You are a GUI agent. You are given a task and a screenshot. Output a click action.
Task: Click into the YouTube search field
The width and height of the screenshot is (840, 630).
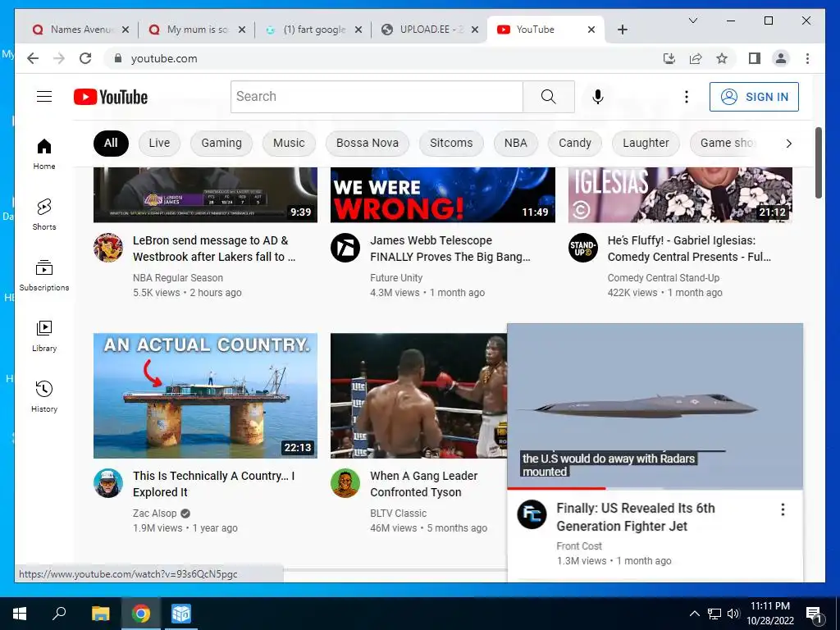coord(377,97)
